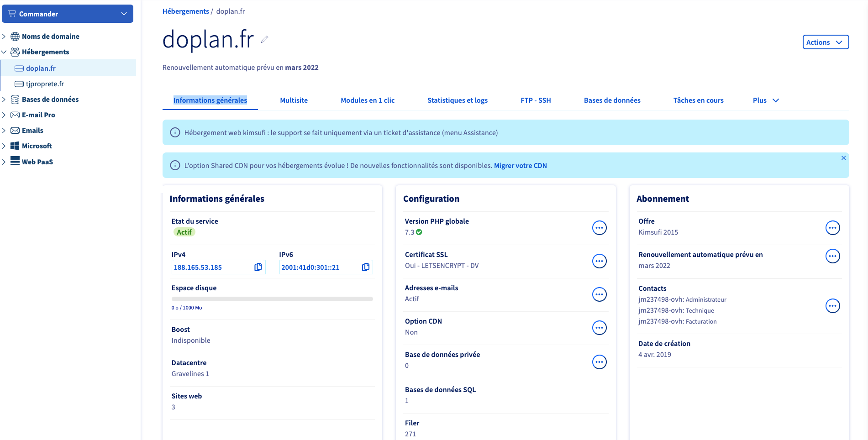Dismiss the Shared CDN notification banner
Screen dimensions: 868x440
(843, 158)
